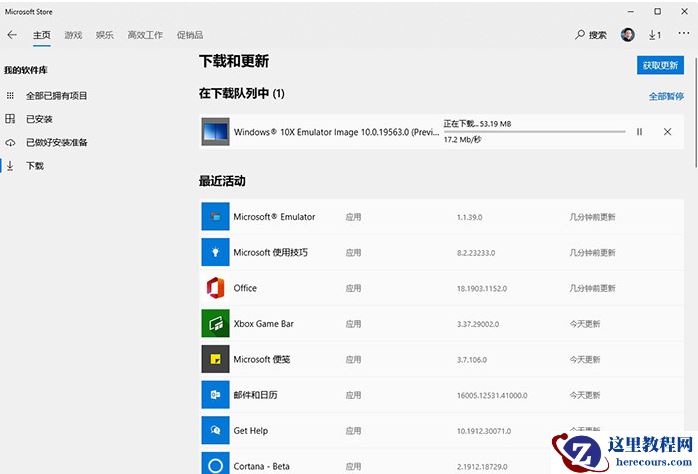Click the Microsoft Emulator app icon
Screen dimensions: 698x474
[x=215, y=217]
